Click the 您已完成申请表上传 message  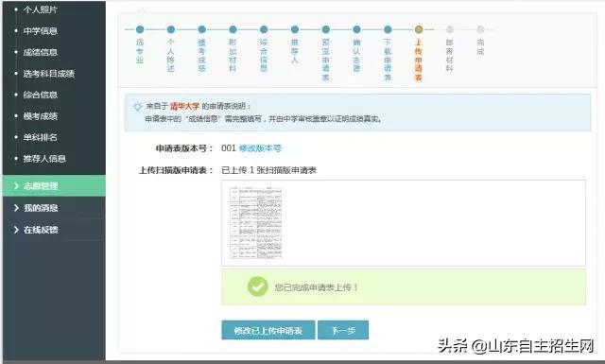click(317, 287)
